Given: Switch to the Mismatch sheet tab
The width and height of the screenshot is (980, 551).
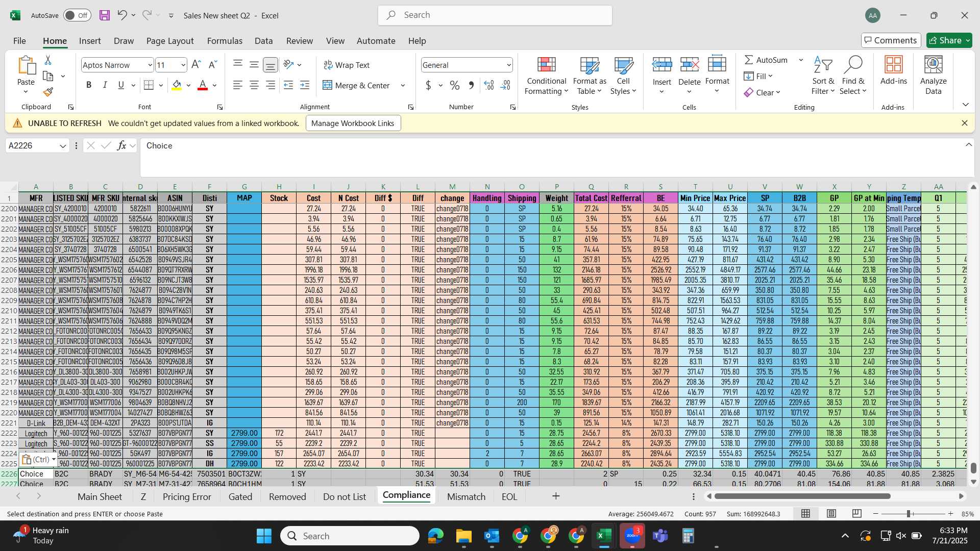Looking at the screenshot, I should click(466, 496).
